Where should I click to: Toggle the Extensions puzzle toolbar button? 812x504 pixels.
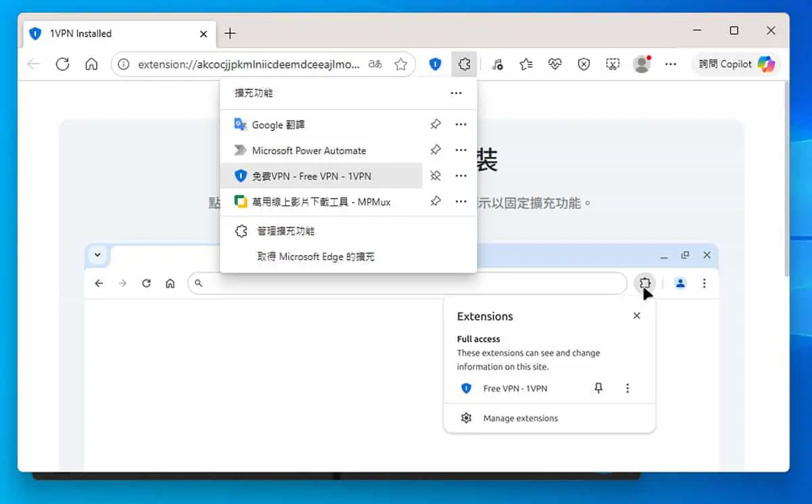pos(464,64)
